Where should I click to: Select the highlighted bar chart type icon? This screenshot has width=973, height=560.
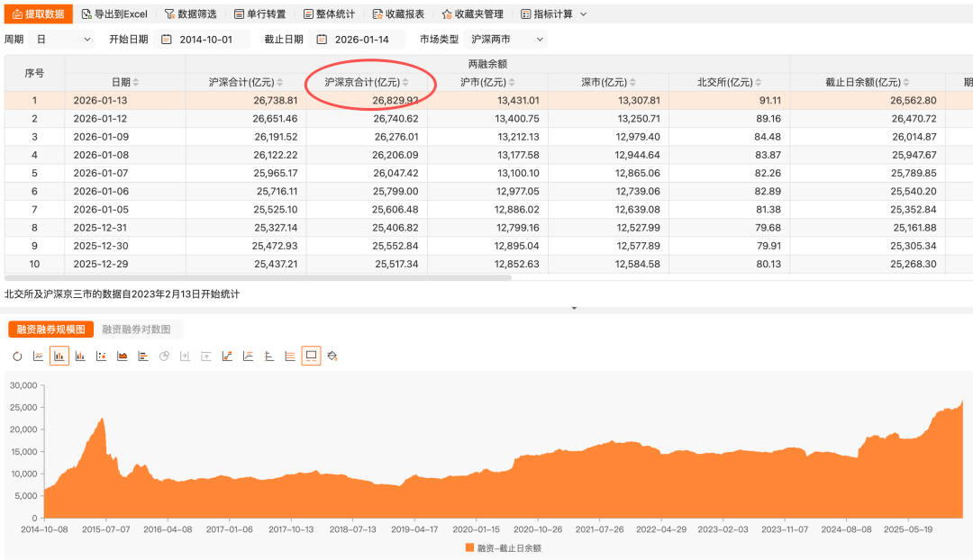point(59,356)
